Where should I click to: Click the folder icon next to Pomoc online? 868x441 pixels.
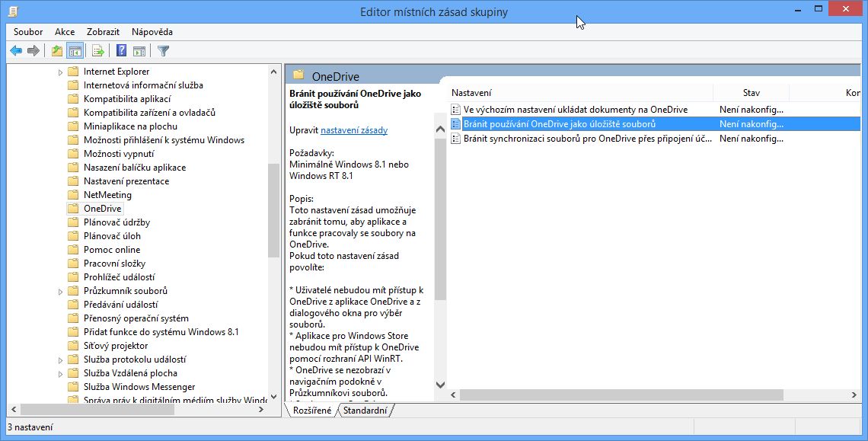(73, 250)
